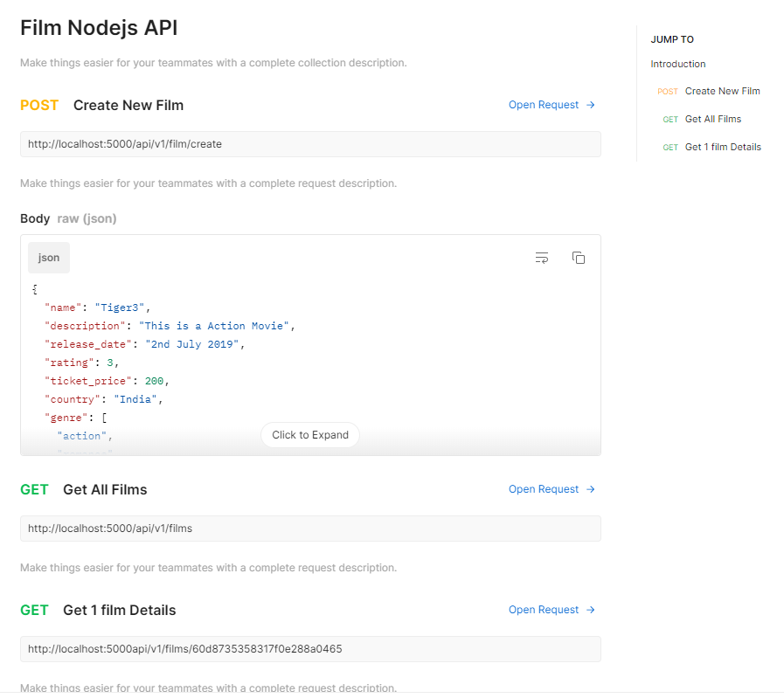Click the arrow icon for Get 1 film Details request
784x698 pixels.
(590, 609)
